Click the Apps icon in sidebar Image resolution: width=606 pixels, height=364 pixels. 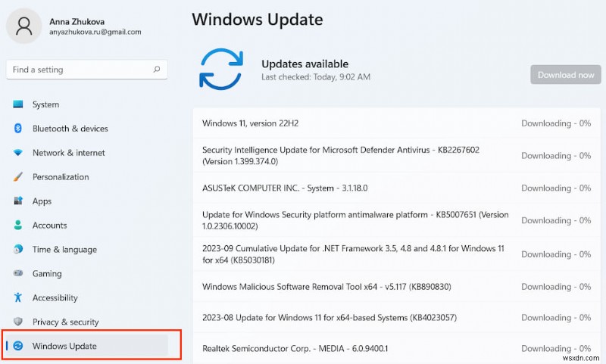(x=17, y=201)
